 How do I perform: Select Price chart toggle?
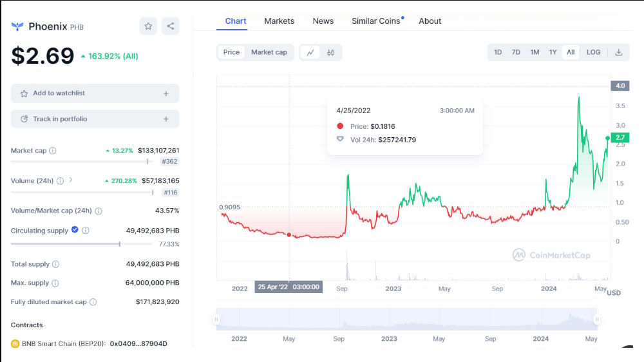coord(231,52)
